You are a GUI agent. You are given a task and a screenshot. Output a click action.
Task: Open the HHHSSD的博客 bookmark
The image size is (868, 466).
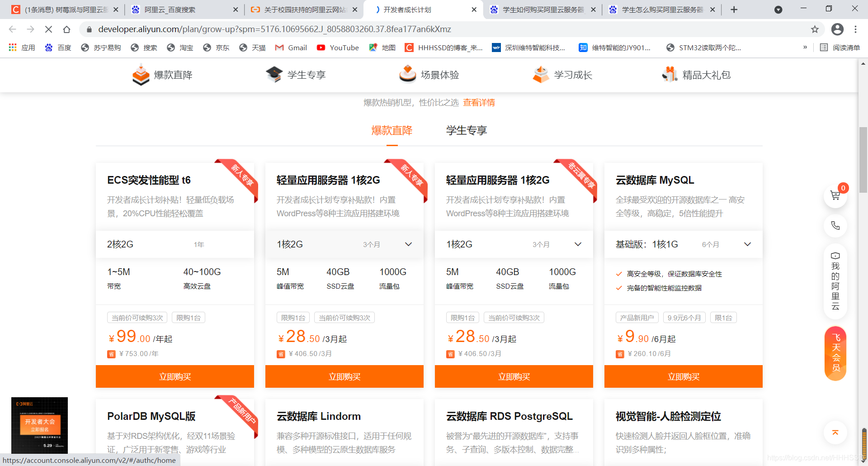point(444,48)
